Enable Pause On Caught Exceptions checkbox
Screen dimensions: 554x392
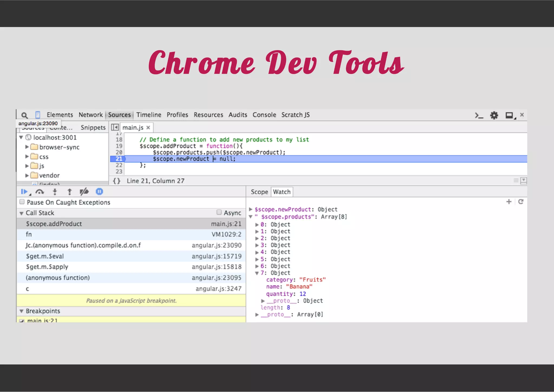coord(22,202)
